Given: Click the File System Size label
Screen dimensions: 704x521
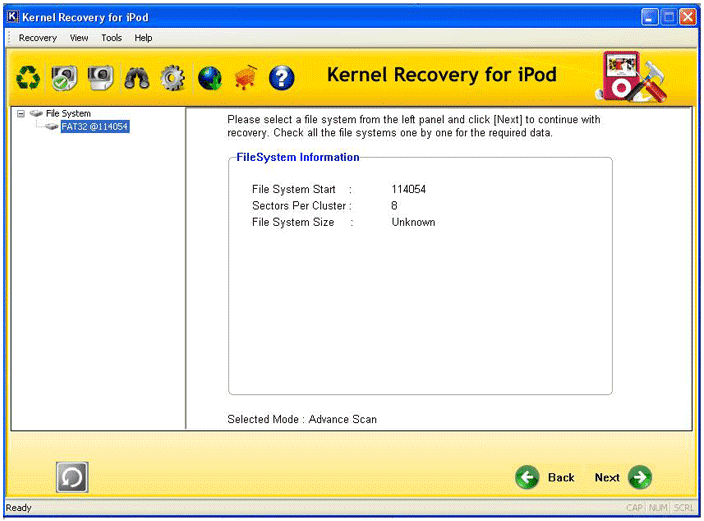Looking at the screenshot, I should click(293, 222).
